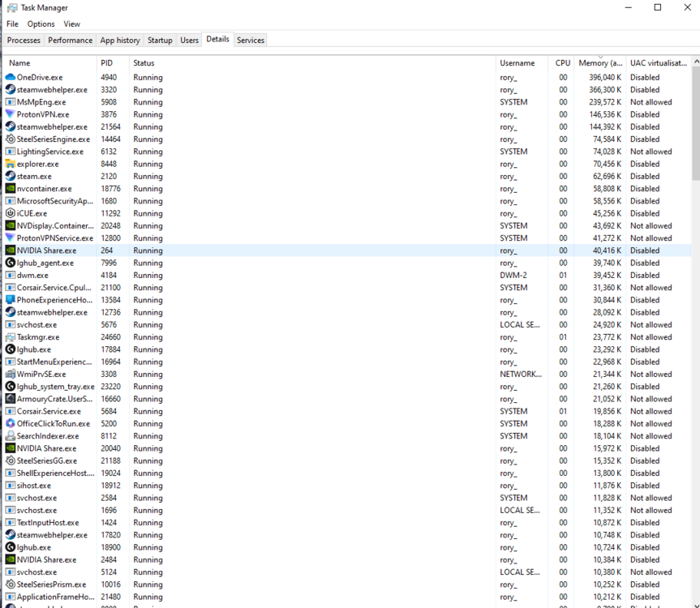Click the dwm.exe icon
This screenshot has height=608, width=700.
(x=11, y=276)
